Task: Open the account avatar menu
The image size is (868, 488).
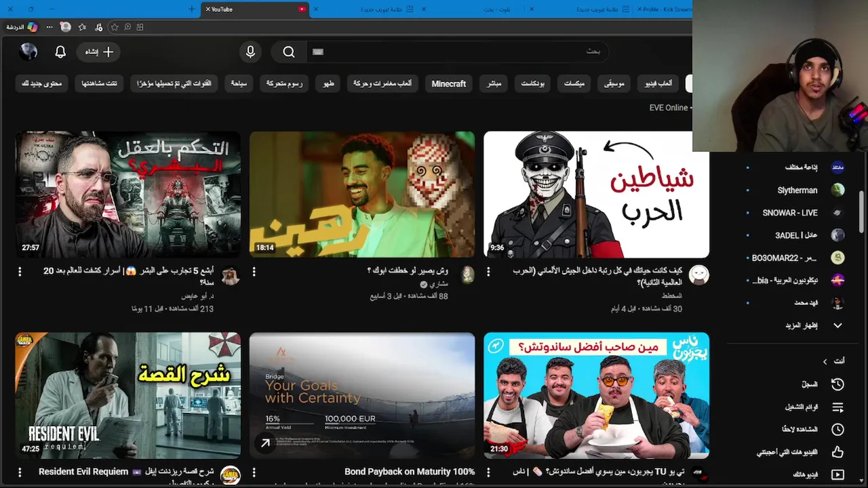Action: tap(28, 52)
